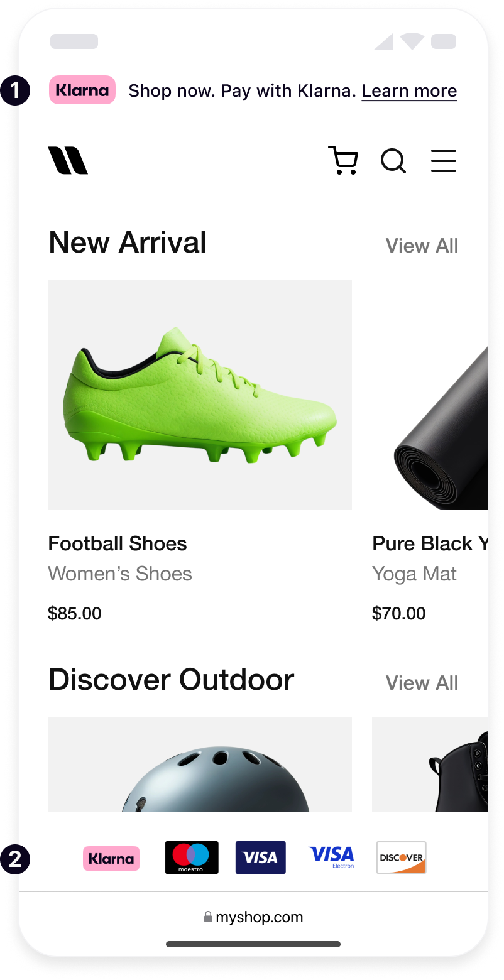Click the Football Shoes product title

point(118,543)
